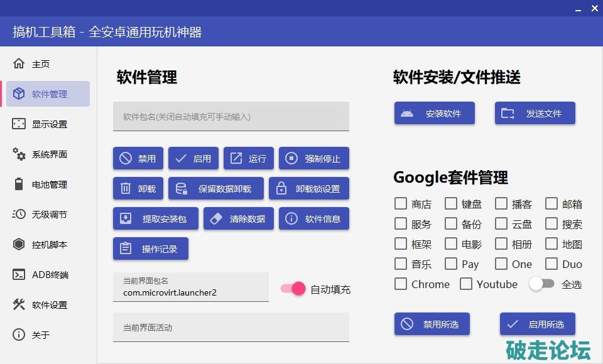Click the 卸载锁设置 padlock icon
Image resolution: width=603 pixels, height=364 pixels.
click(x=281, y=189)
